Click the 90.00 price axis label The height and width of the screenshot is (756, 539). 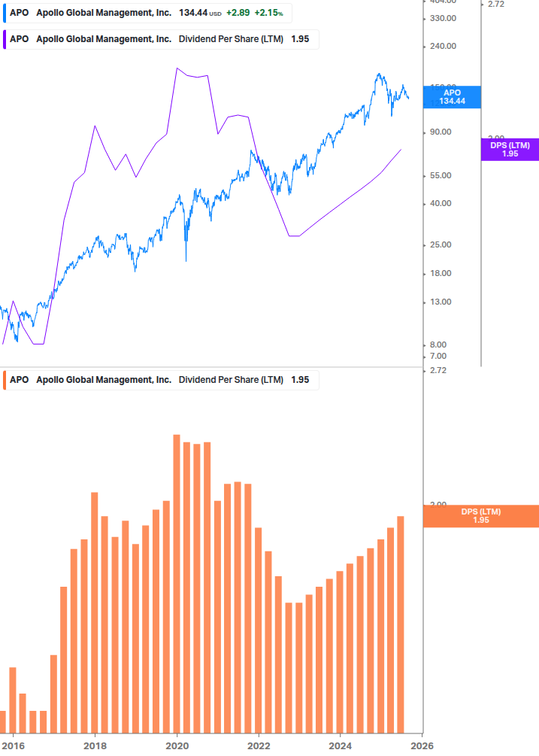[x=441, y=132]
